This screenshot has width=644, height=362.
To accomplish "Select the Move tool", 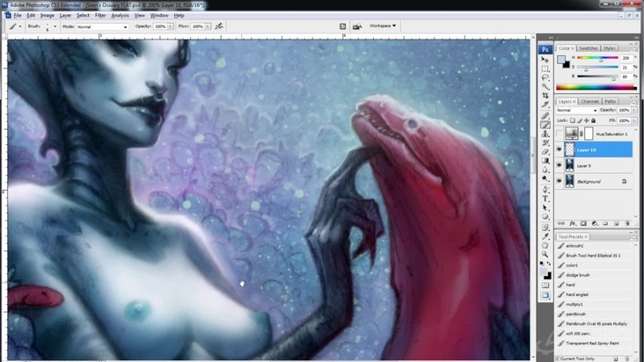I will point(545,60).
